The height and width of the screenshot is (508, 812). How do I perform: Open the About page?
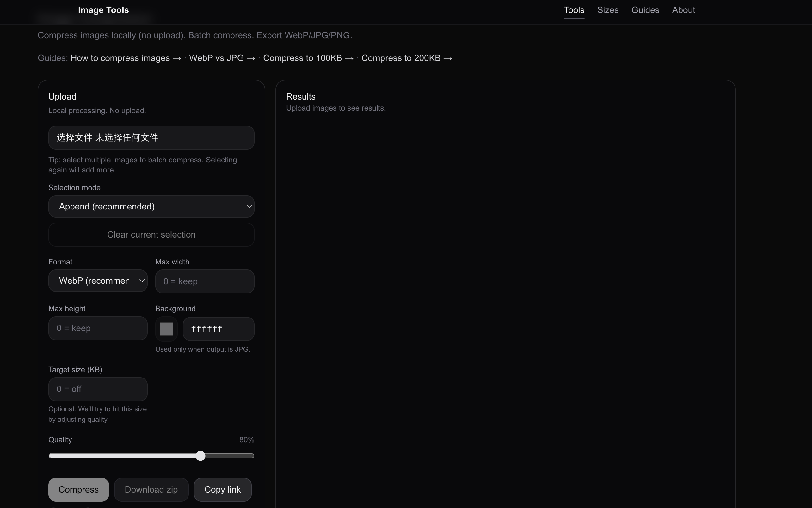[683, 10]
